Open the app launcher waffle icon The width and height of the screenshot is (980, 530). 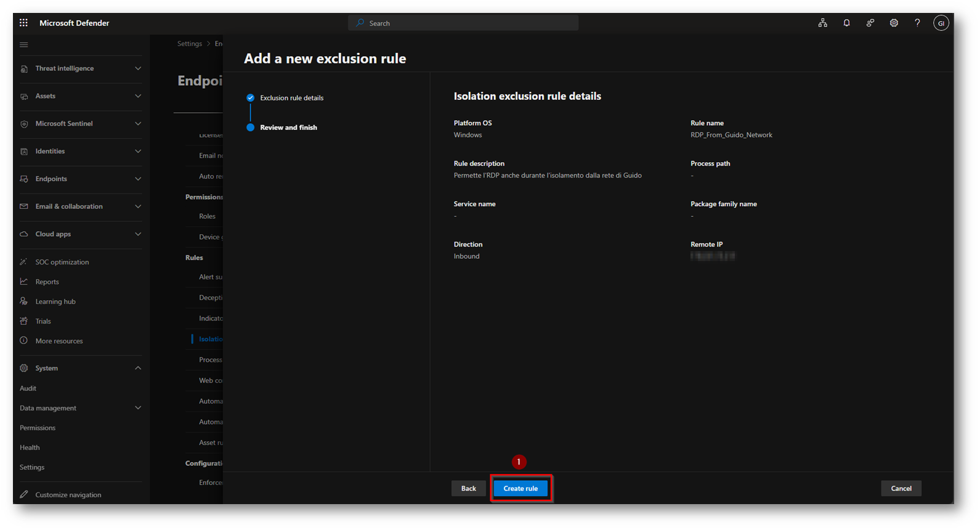(23, 23)
